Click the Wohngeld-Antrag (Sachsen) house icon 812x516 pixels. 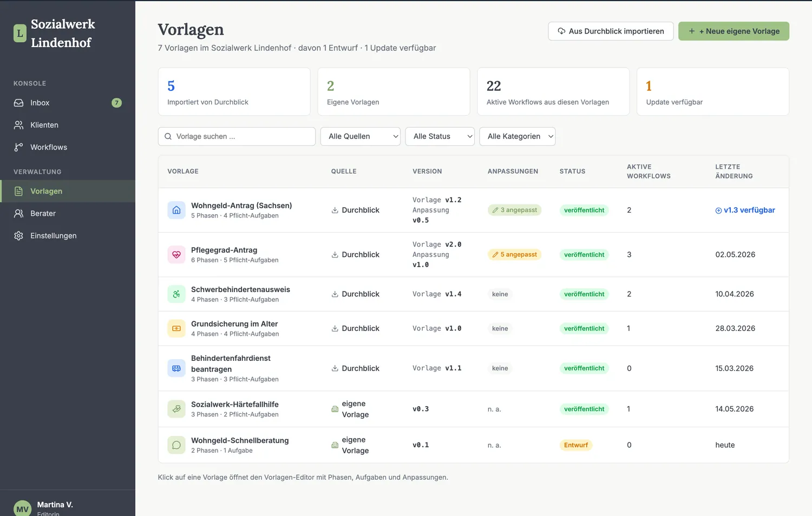pos(176,210)
